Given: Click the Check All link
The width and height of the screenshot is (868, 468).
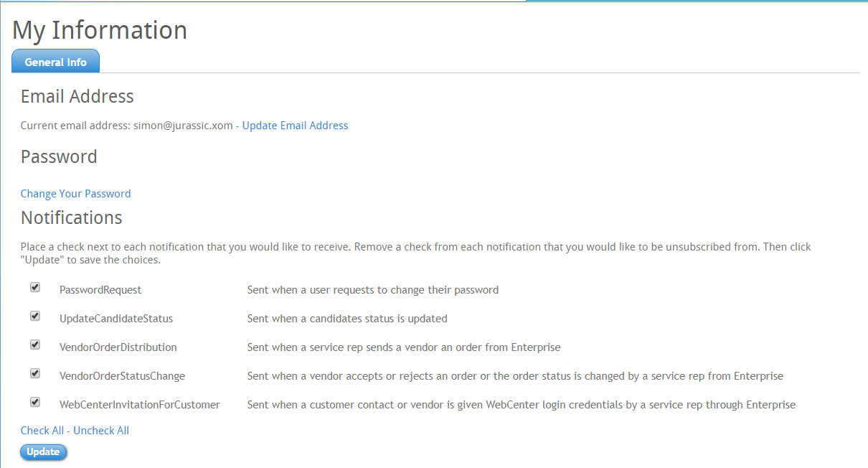Looking at the screenshot, I should point(42,431).
